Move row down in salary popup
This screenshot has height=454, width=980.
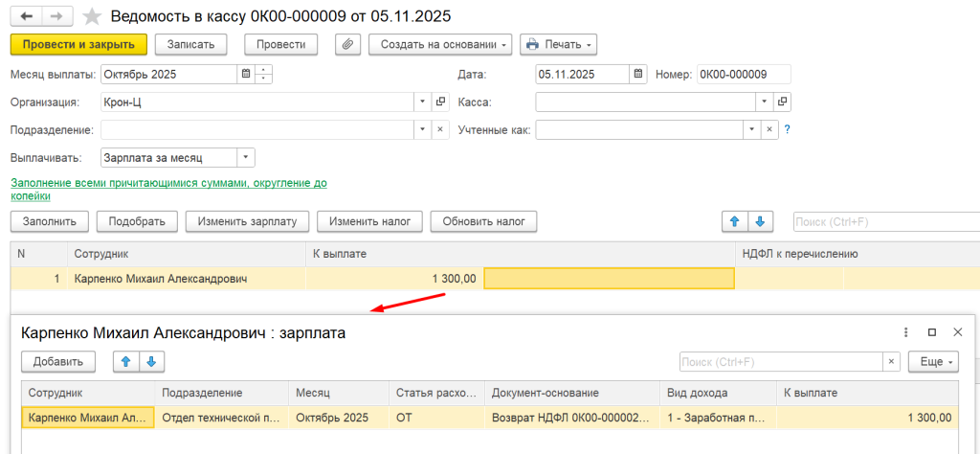(x=151, y=361)
